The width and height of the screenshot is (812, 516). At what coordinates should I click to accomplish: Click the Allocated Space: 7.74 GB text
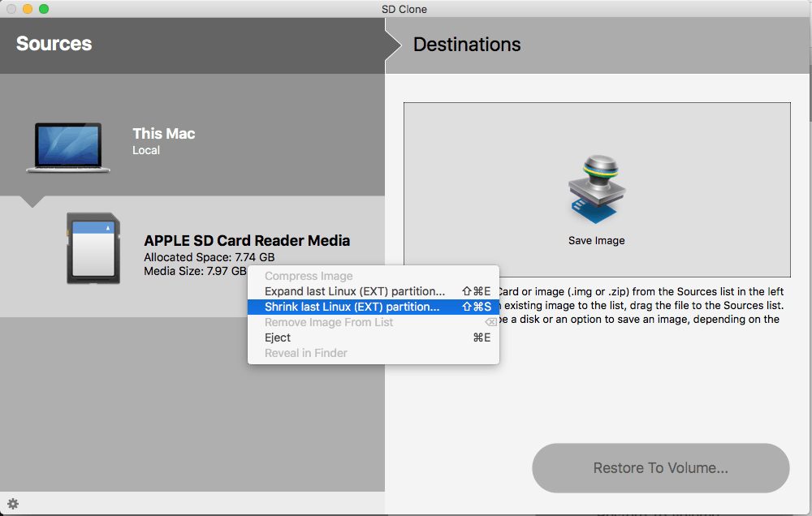209,257
